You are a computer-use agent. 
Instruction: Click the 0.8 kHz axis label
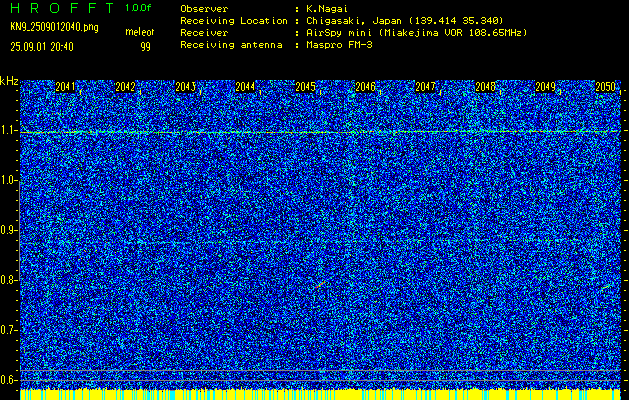coord(8,280)
